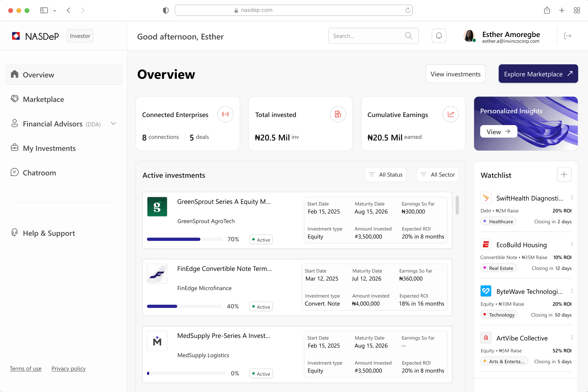
Task: Click MedSupply 0% progress bar
Action: click(x=186, y=373)
